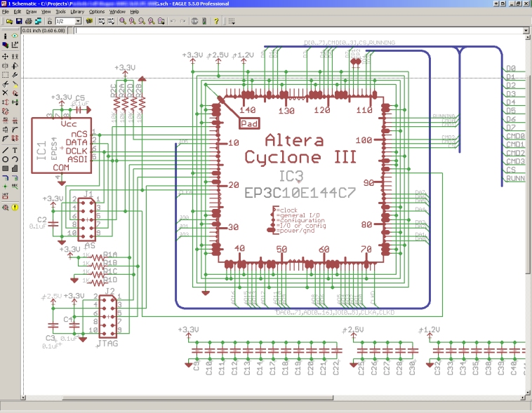Viewport: 532px width, 413px height.
Task: Select the Wire line tool
Action: [5, 150]
